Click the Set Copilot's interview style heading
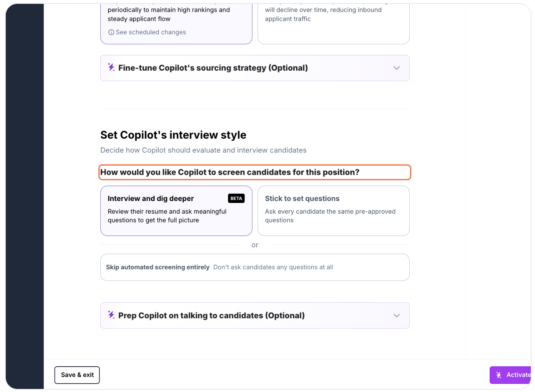 pyautogui.click(x=173, y=135)
